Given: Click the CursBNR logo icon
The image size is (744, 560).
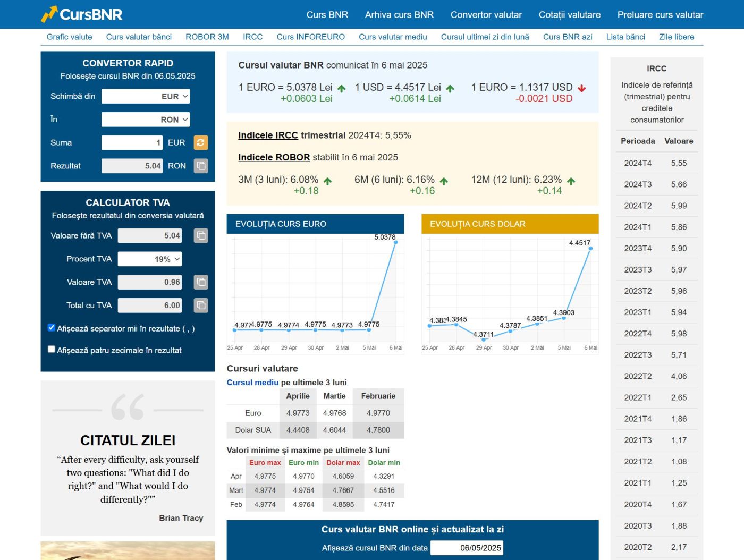Looking at the screenshot, I should (x=49, y=14).
